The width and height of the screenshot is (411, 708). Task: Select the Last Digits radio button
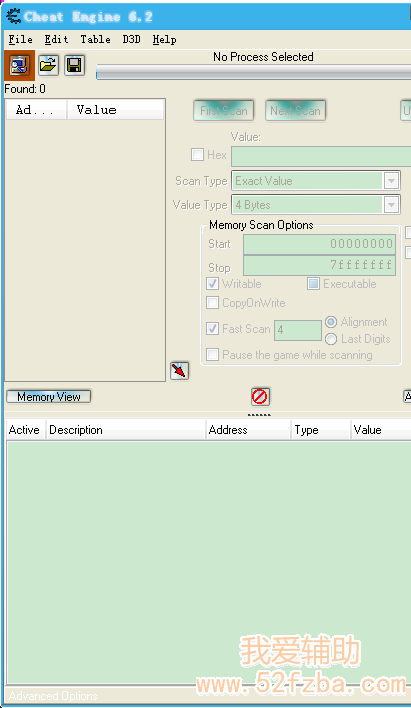click(x=331, y=339)
